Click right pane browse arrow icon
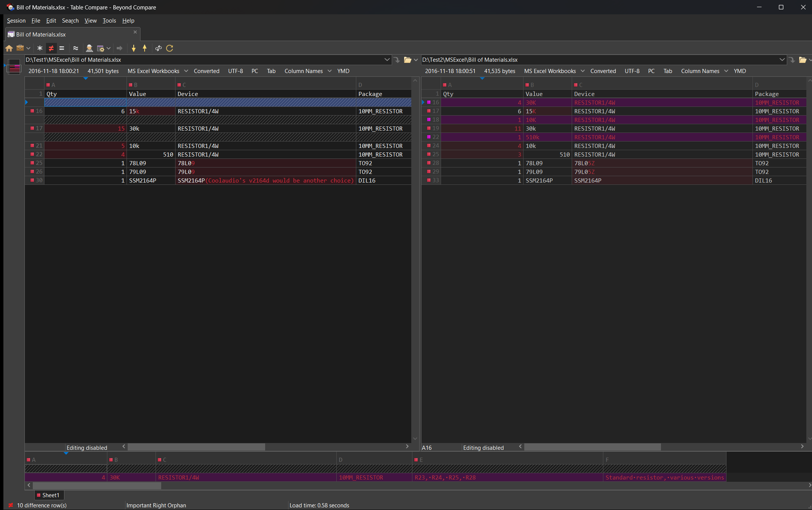Screen dimensions: 812x510 click(792, 60)
